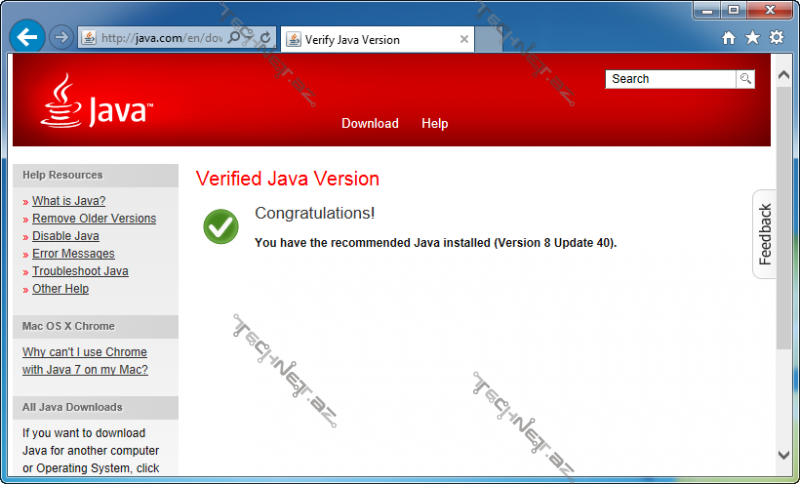The width and height of the screenshot is (800, 484).
Task: Click the site Search text field
Action: (x=670, y=79)
